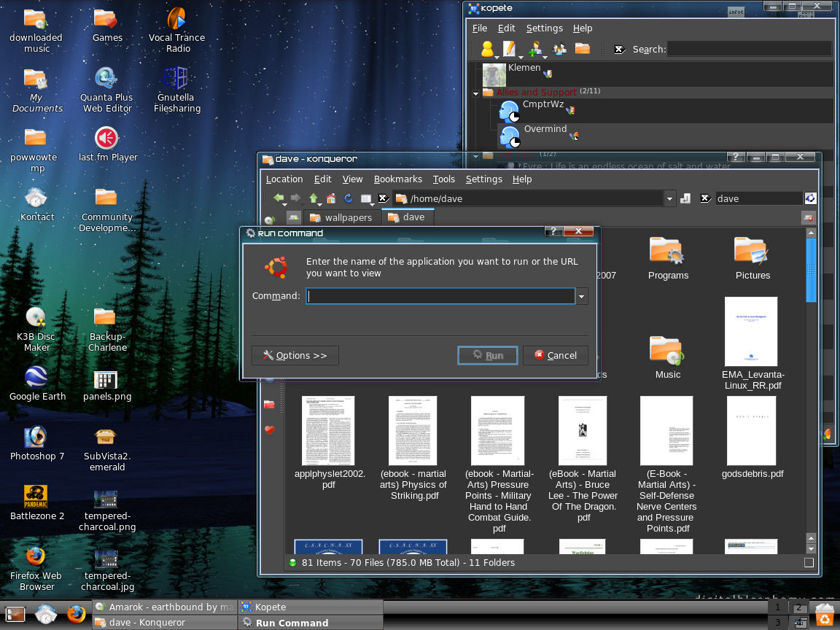
Task: Open the Tools menu in Konqueror
Action: [443, 179]
